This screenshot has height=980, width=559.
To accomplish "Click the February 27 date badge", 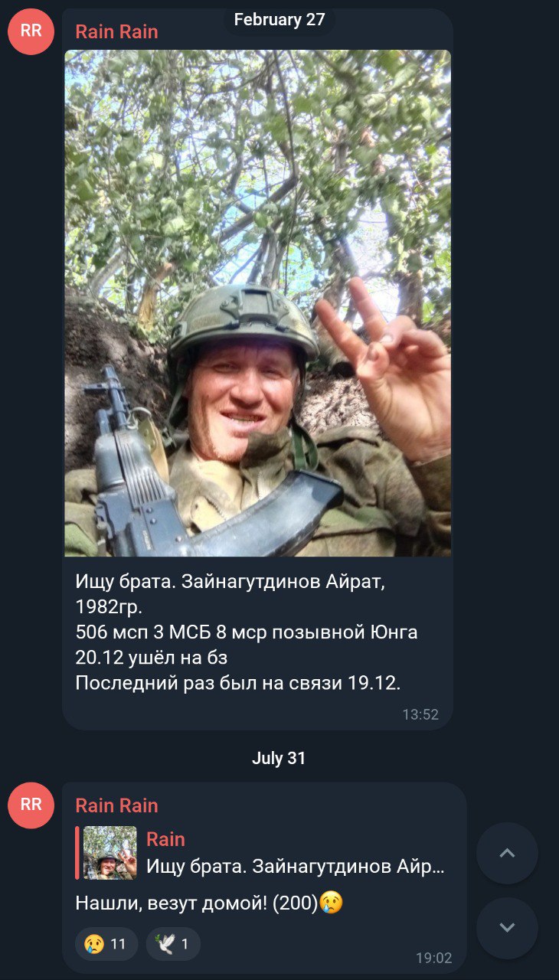I will [x=279, y=20].
